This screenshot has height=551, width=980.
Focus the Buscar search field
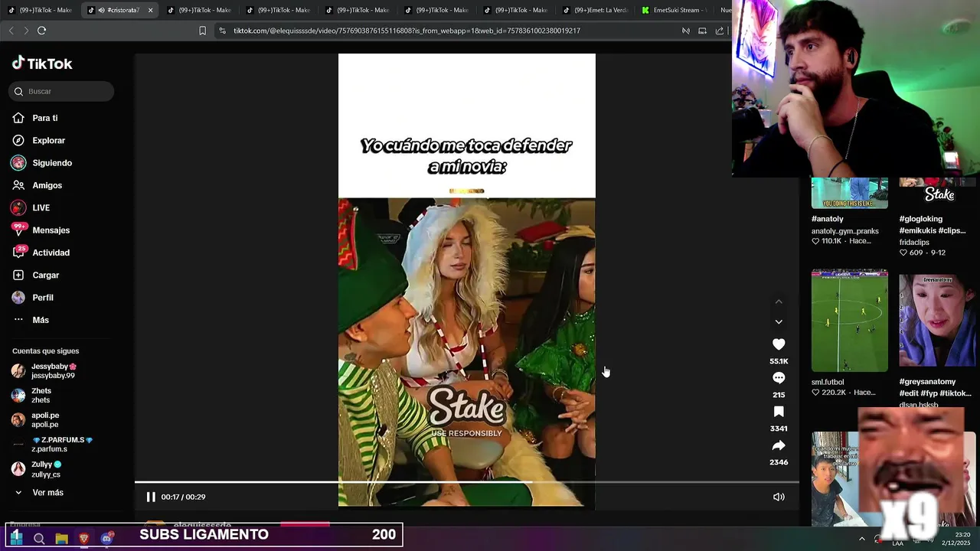click(62, 91)
